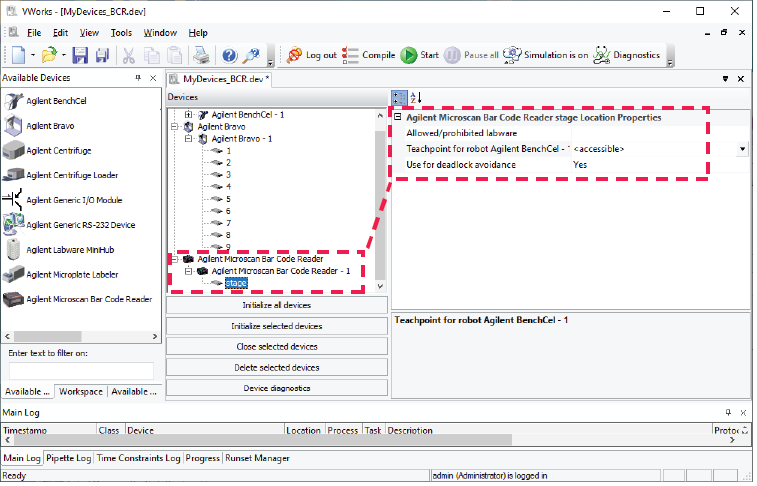Screen dimensions: 757x486
Task: Open the dropdown arrow beside New file
Action: [x=33, y=56]
